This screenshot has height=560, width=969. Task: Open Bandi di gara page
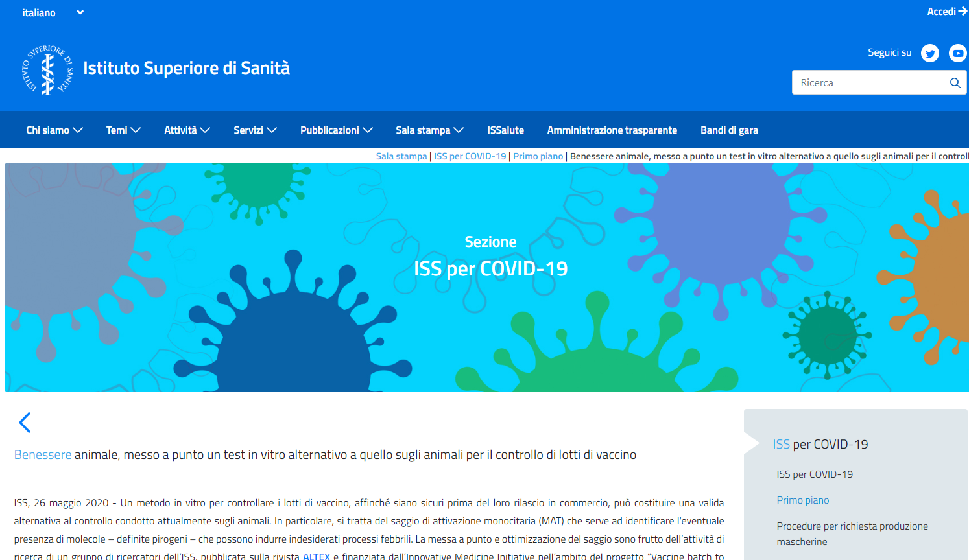[729, 130]
